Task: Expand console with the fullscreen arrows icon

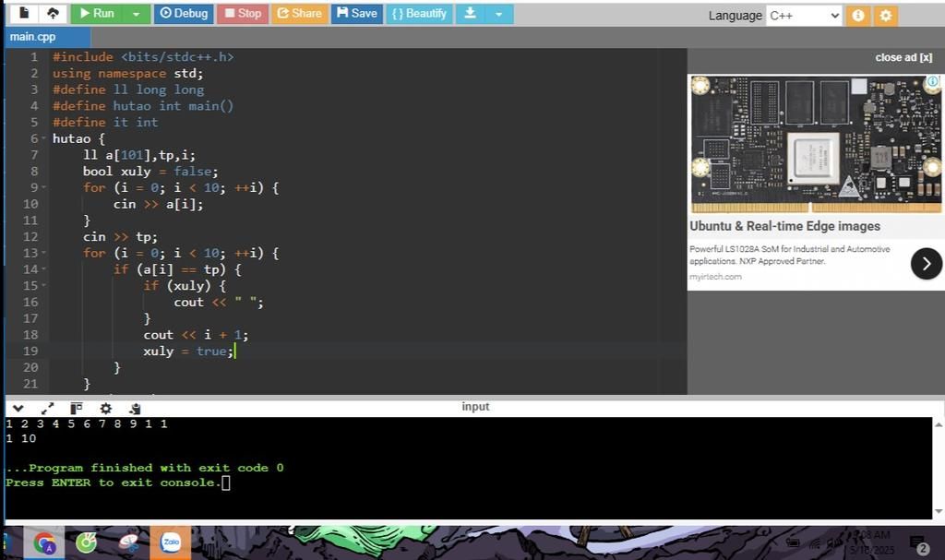Action: point(47,408)
